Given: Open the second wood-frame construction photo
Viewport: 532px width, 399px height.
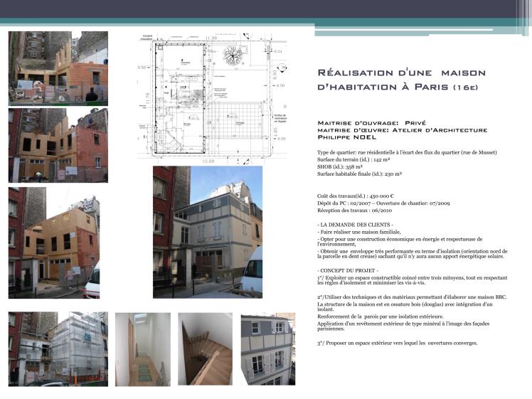Looking at the screenshot, I should coord(58,145).
